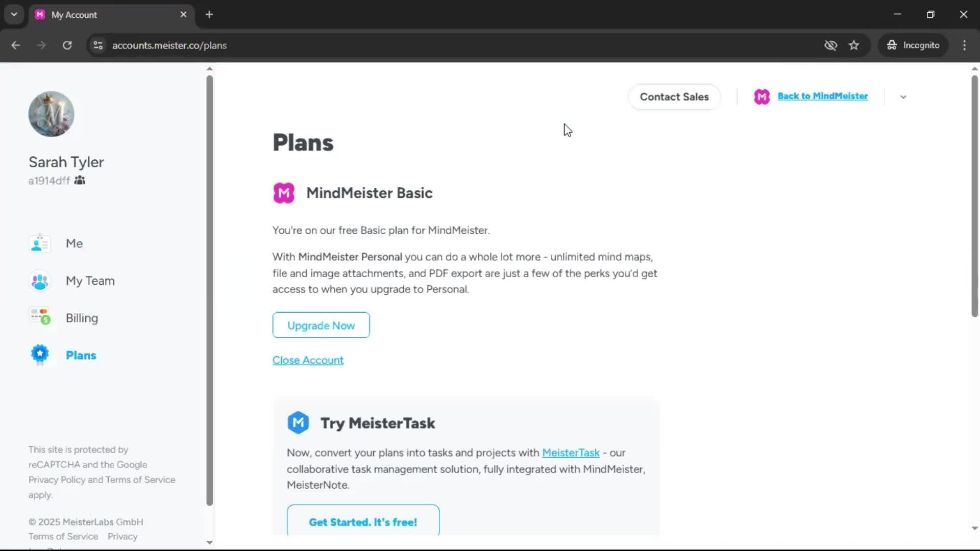Open the Billing card icon

[40, 318]
